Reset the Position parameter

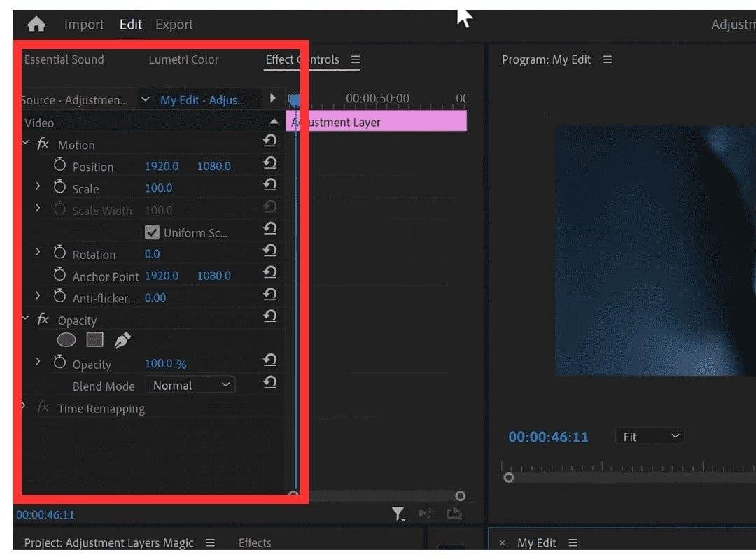pyautogui.click(x=269, y=162)
